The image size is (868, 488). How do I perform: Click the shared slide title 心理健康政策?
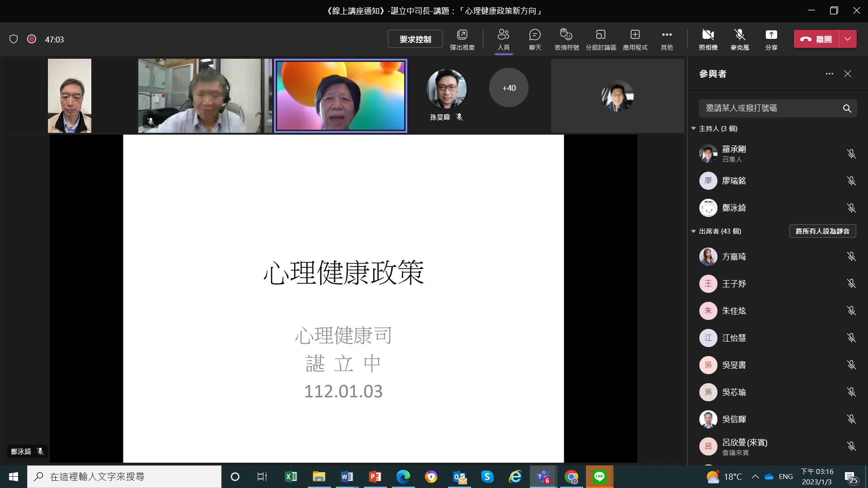[x=344, y=272]
